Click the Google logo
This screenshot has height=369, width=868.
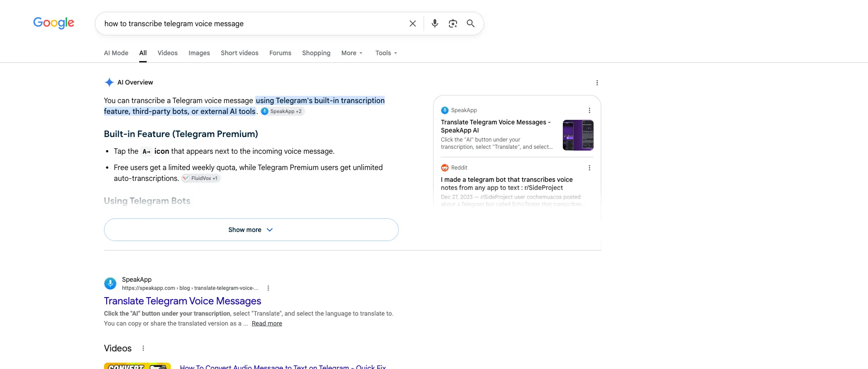(54, 23)
